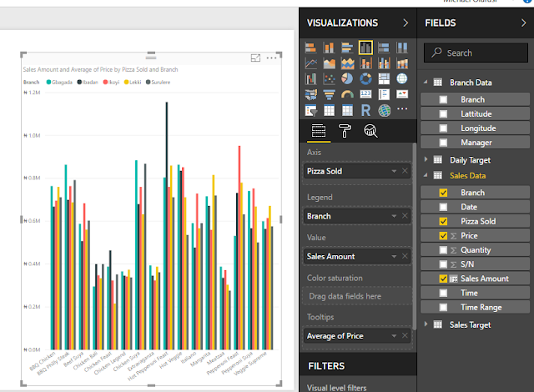Select the clustered bar chart visualization

(347, 48)
